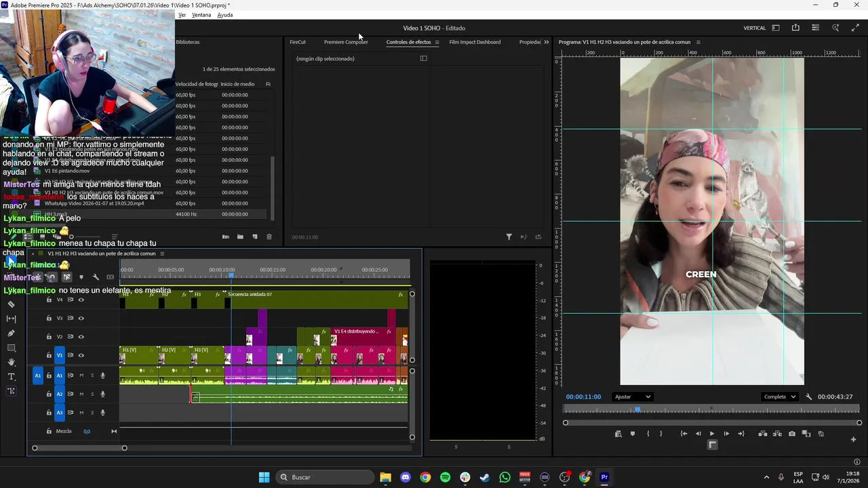The height and width of the screenshot is (488, 868).
Task: Select the Pen tool in the tools panel
Action: [11, 333]
